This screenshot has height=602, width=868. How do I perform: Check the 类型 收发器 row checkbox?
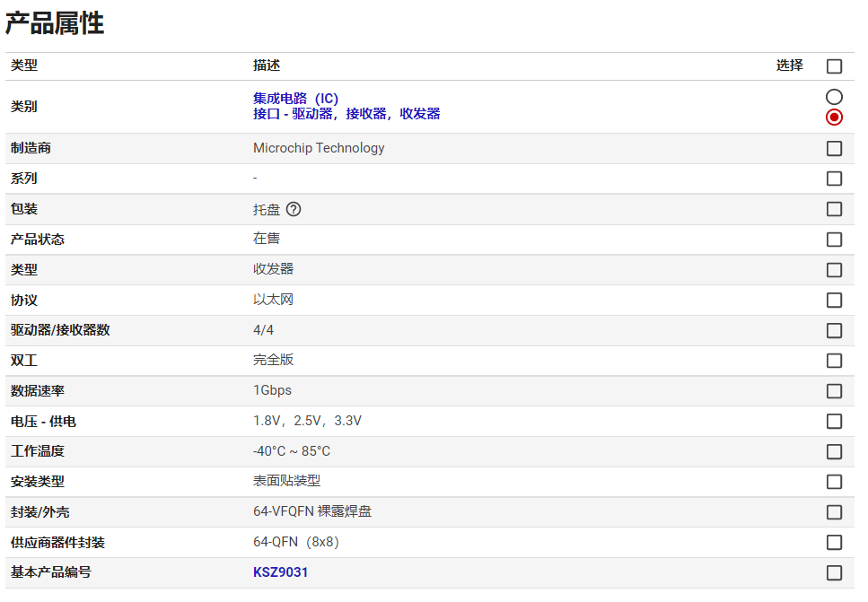pyautogui.click(x=834, y=270)
